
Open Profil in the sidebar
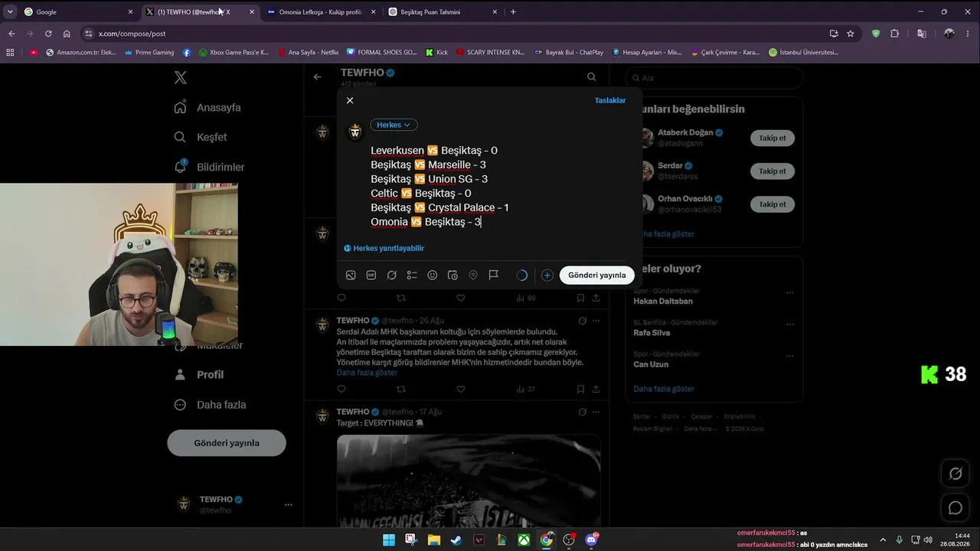pyautogui.click(x=199, y=375)
